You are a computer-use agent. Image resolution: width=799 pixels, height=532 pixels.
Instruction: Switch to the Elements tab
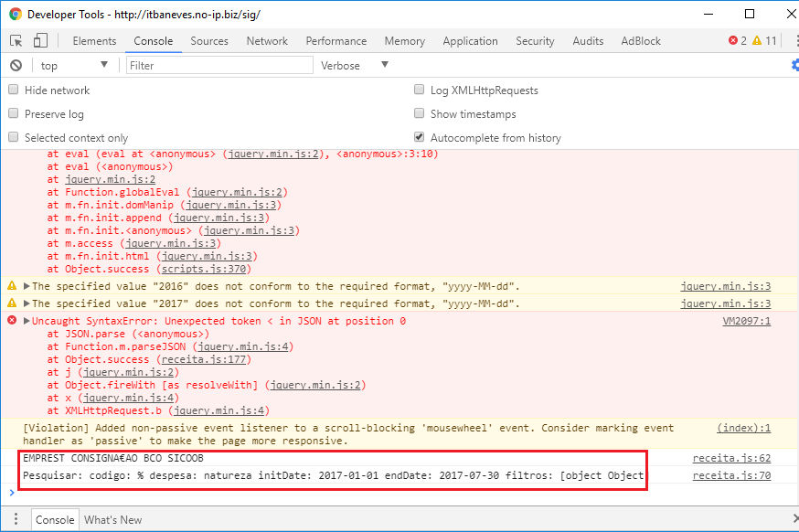[94, 41]
